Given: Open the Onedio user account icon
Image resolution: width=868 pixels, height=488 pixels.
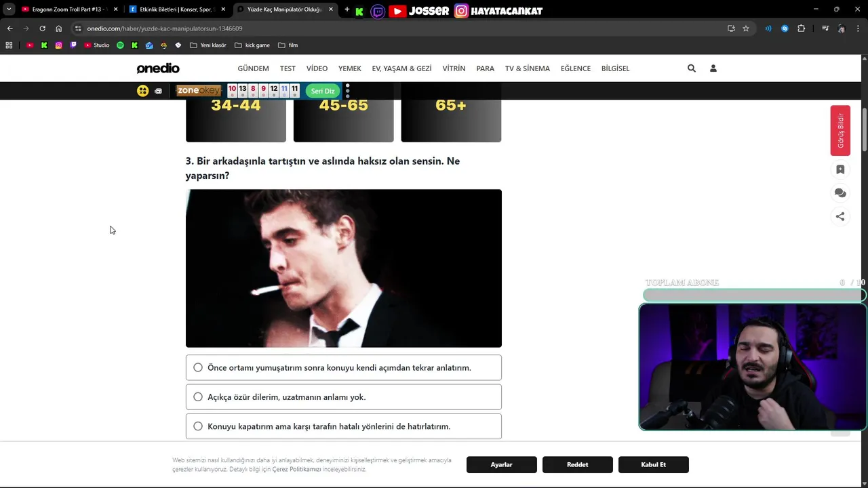Looking at the screenshot, I should [713, 68].
